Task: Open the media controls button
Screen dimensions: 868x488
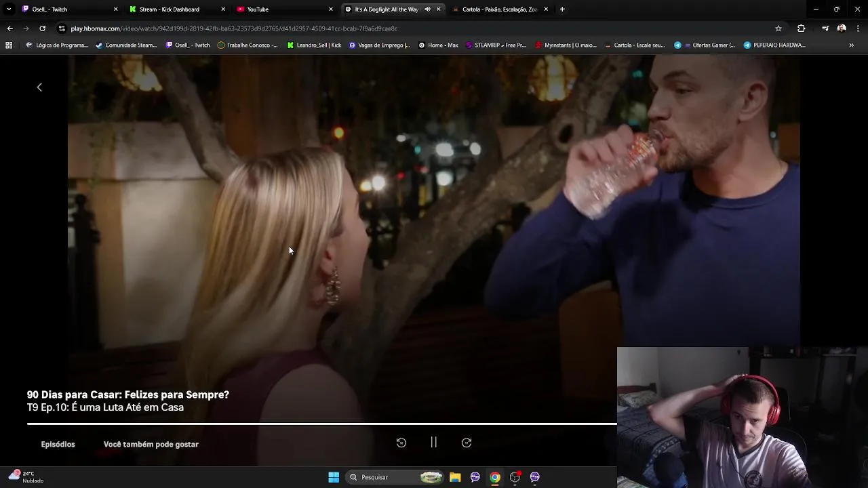Action: 825,28
